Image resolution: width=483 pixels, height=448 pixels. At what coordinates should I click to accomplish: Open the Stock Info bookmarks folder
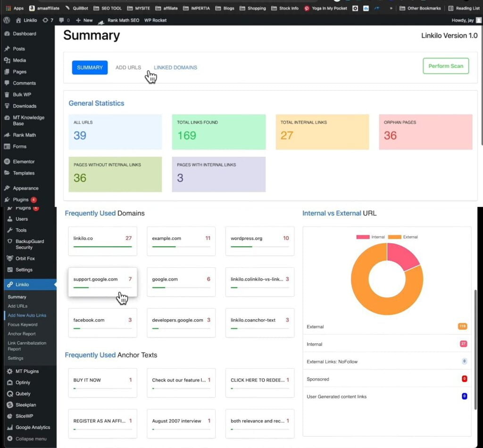284,8
